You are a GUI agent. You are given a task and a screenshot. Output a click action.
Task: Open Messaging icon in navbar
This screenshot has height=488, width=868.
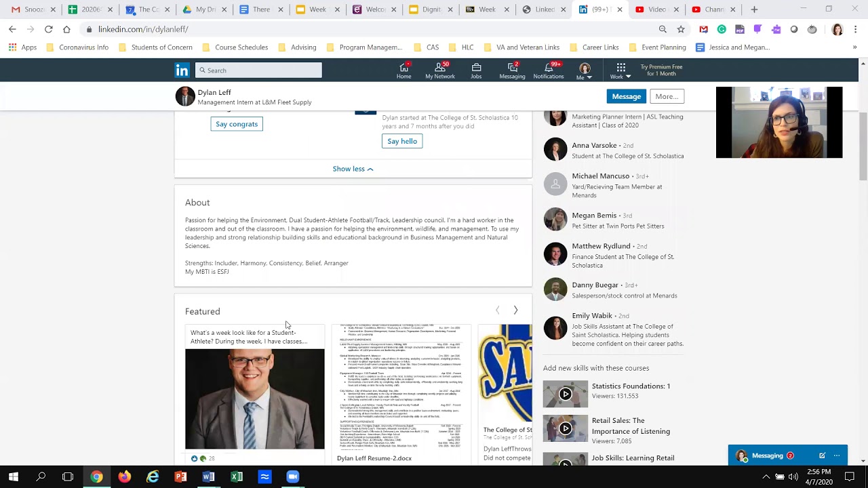click(512, 71)
